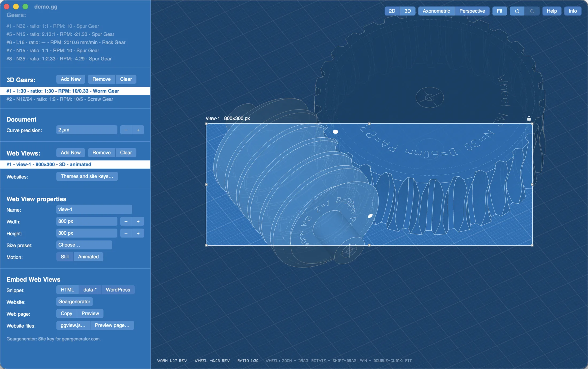
Task: Click Add New in Web Views
Action: click(71, 153)
